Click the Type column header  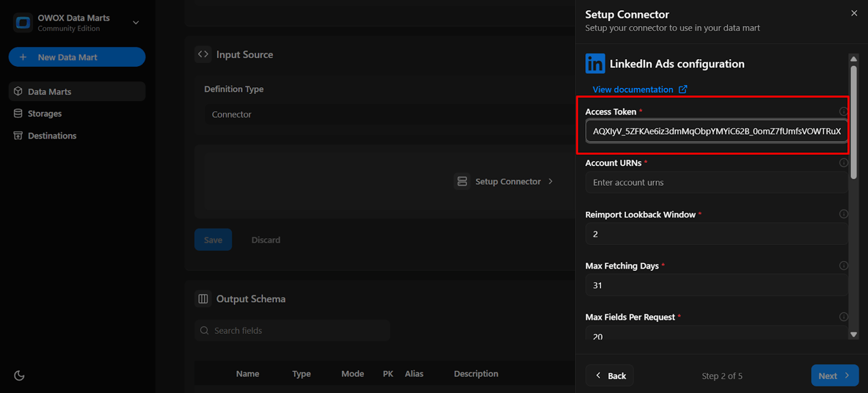pyautogui.click(x=301, y=374)
